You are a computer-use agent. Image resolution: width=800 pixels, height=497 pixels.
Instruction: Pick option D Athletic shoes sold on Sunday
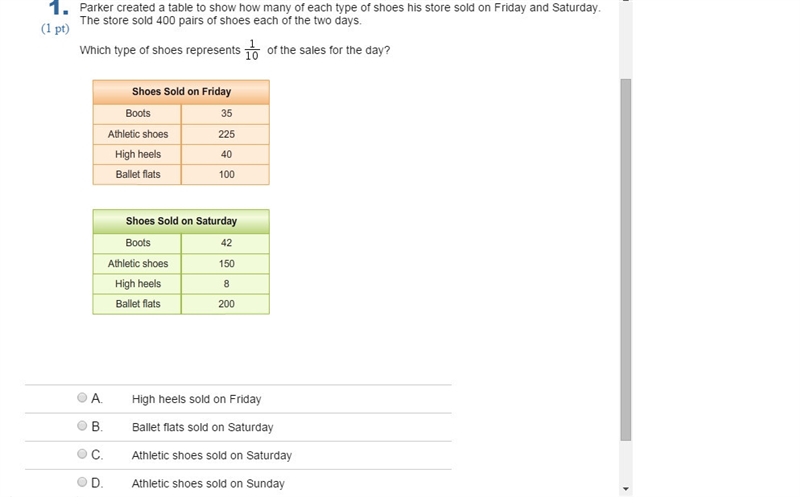(82, 482)
